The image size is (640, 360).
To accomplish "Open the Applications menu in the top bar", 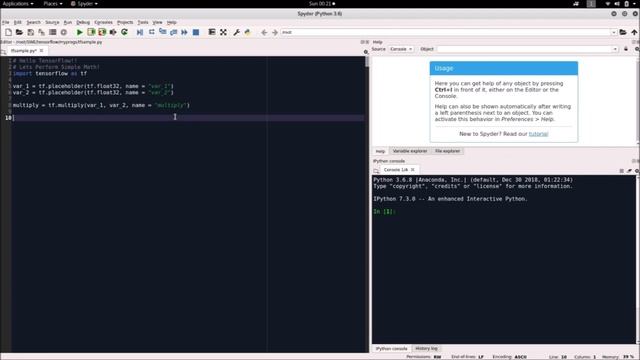I will click(x=18, y=4).
